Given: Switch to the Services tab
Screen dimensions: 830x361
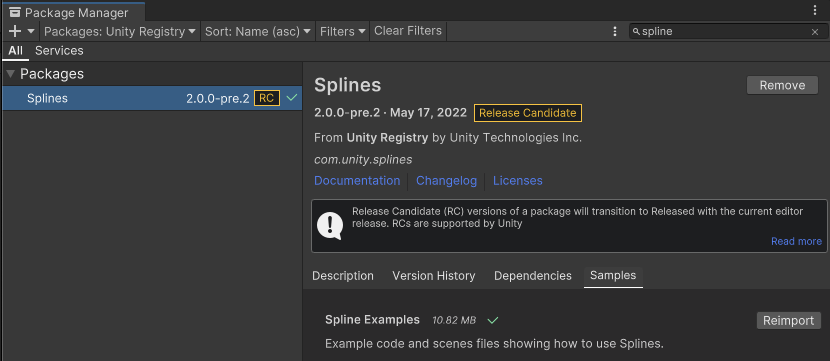Looking at the screenshot, I should click(59, 51).
